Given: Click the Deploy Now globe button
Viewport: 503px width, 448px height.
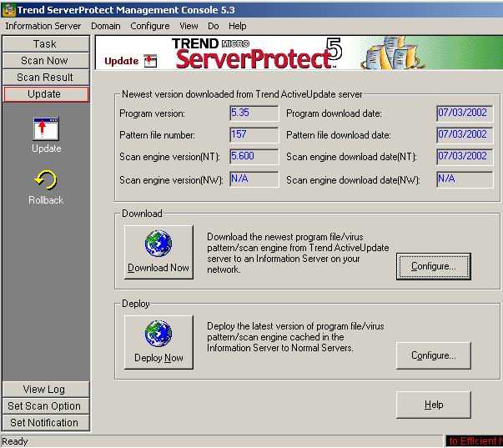Looking at the screenshot, I should [x=158, y=342].
